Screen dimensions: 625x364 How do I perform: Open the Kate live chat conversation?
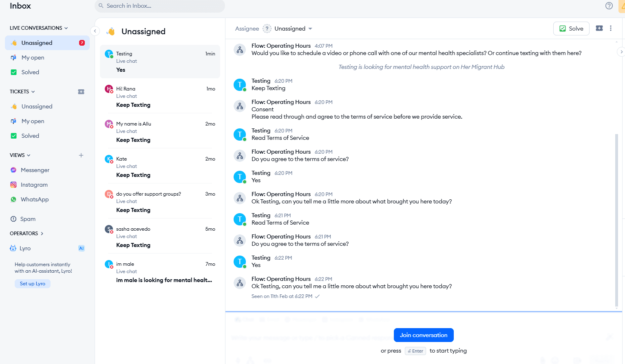click(x=160, y=166)
